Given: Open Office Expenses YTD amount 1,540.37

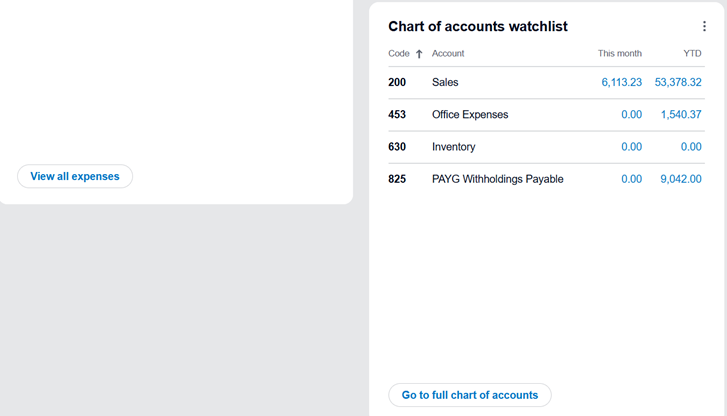Looking at the screenshot, I should point(681,115).
